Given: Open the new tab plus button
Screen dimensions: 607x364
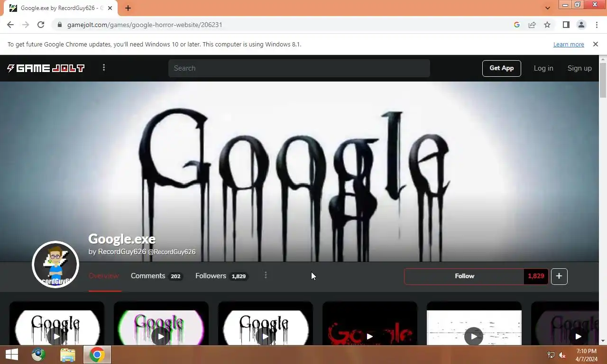Looking at the screenshot, I should pyautogui.click(x=128, y=8).
